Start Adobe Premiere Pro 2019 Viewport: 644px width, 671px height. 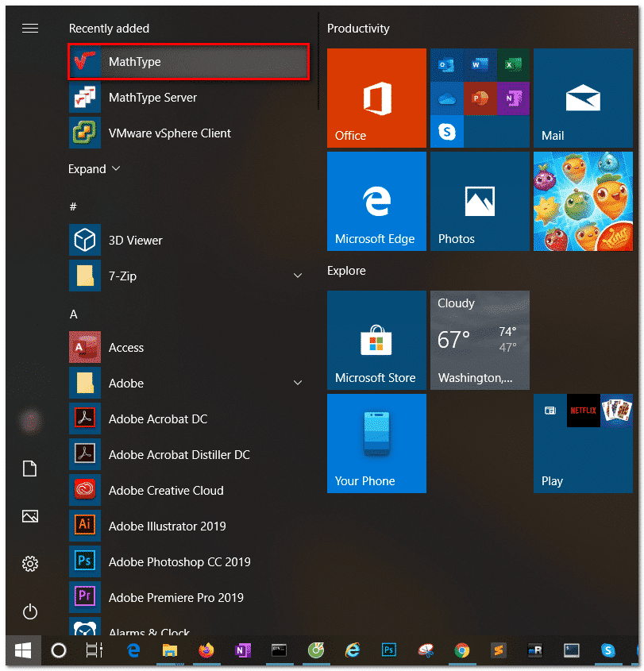[x=175, y=598]
